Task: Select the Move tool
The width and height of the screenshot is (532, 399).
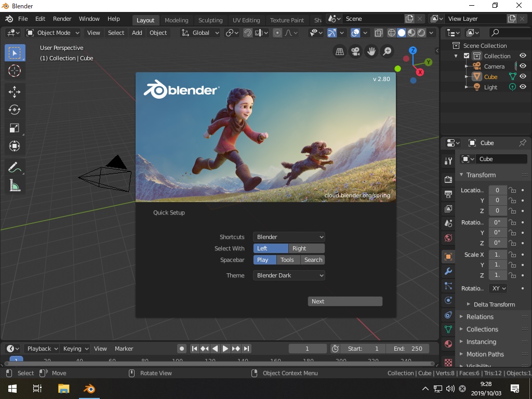Action: (x=15, y=91)
